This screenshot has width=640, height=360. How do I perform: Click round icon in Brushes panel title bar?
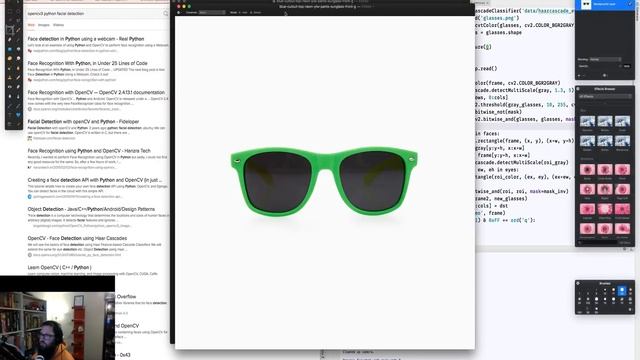[578, 283]
